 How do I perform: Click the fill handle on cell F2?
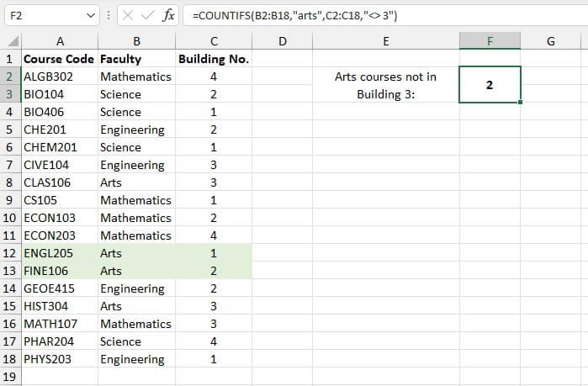521,103
